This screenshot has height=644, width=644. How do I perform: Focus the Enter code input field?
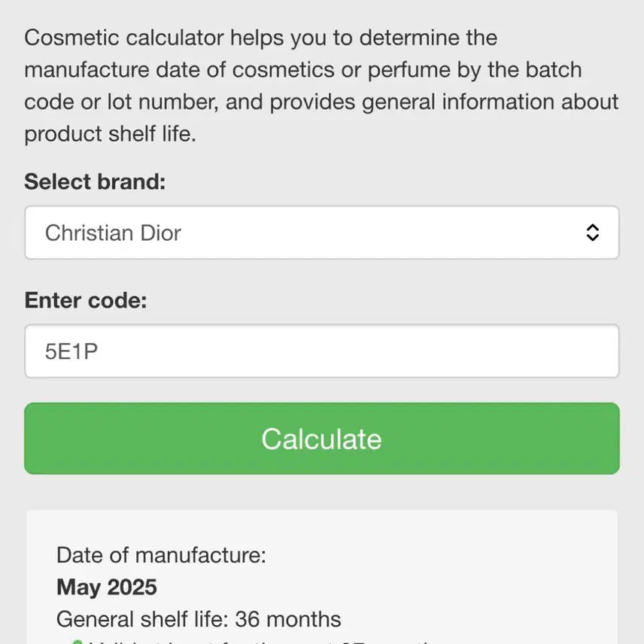(321, 351)
